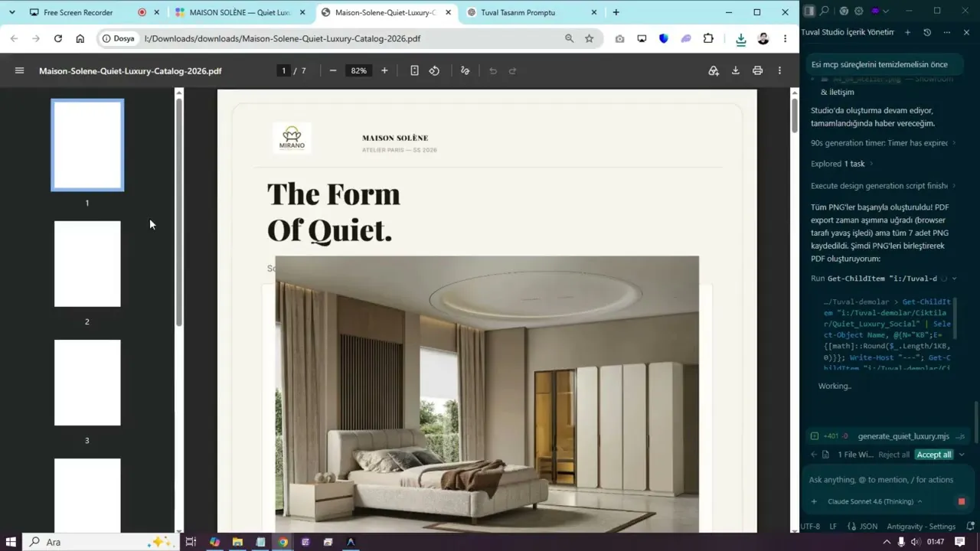Open PDF viewer more actions menu
980x551 pixels.
pyautogui.click(x=779, y=70)
